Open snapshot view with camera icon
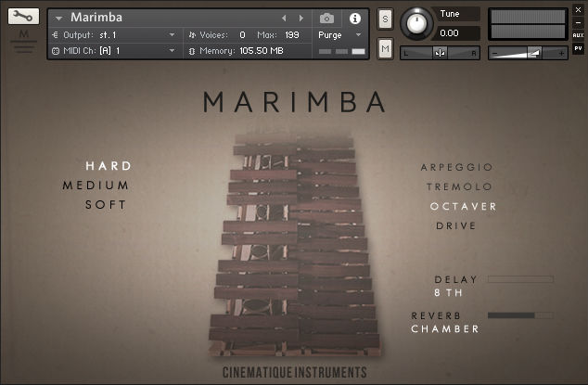588x385 pixels. click(326, 18)
